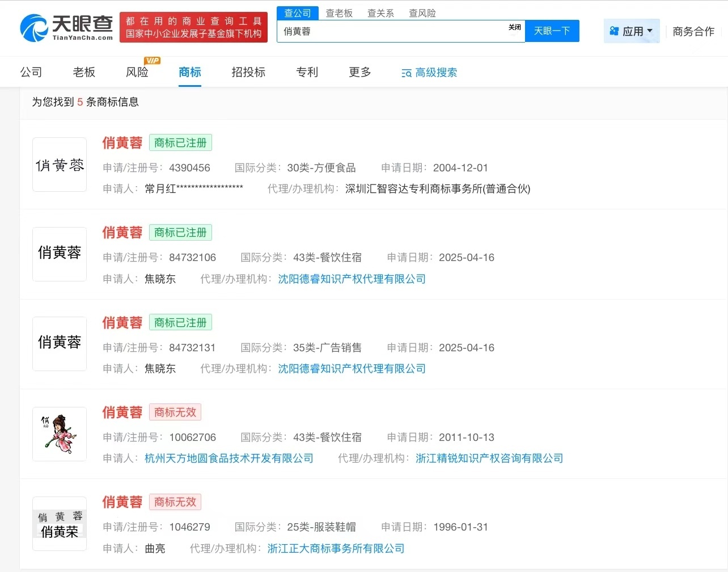Open agency 浙江正大商标事务所有限公司

(x=336, y=548)
